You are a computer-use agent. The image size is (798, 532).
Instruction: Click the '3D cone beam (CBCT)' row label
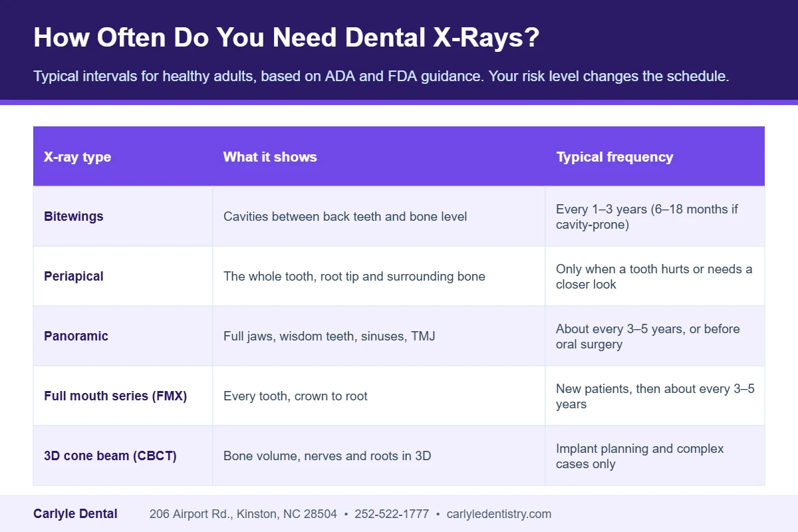tap(110, 456)
